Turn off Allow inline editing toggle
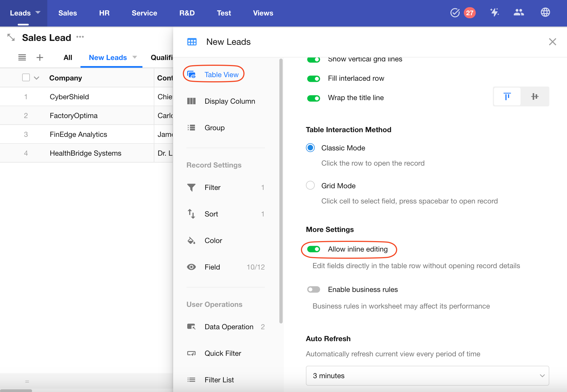 [x=314, y=249]
